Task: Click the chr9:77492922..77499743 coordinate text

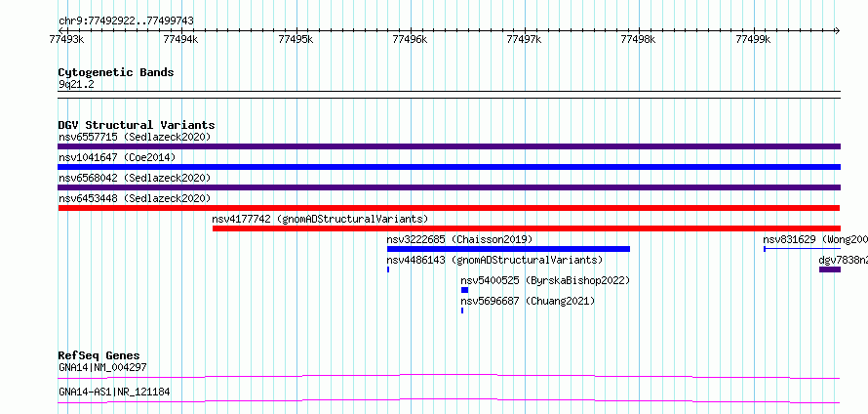Action: (126, 21)
